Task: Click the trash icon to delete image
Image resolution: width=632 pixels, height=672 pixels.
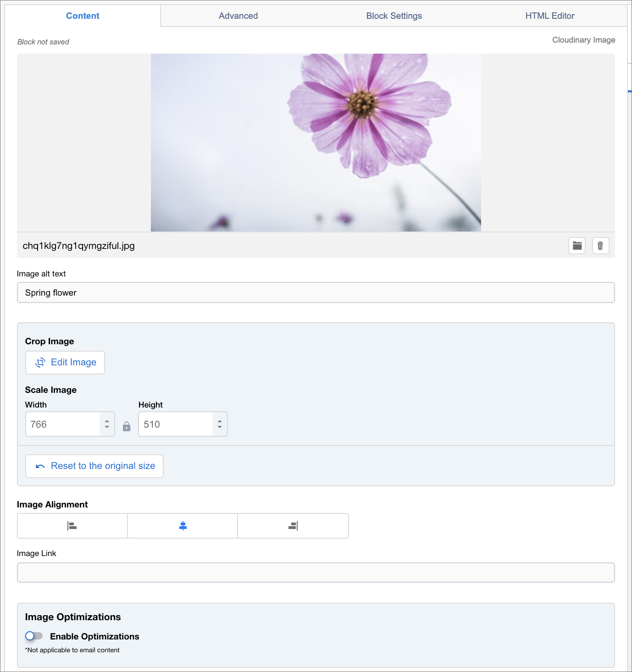Action: tap(600, 246)
